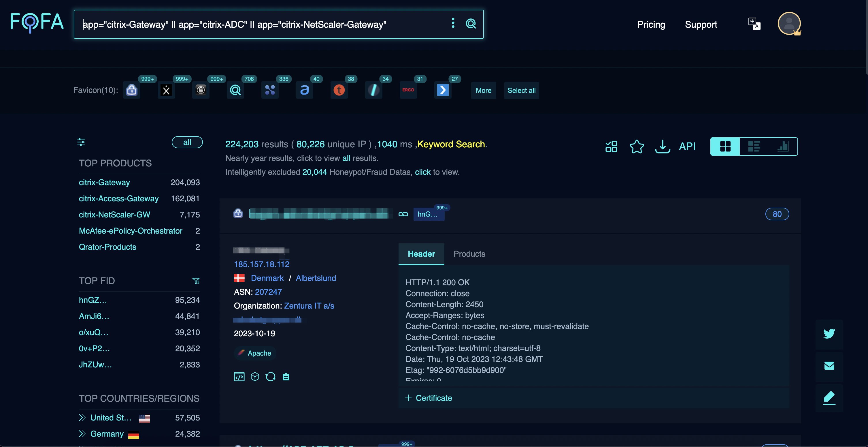Select the gray lock favicon filter

pyautogui.click(x=201, y=90)
